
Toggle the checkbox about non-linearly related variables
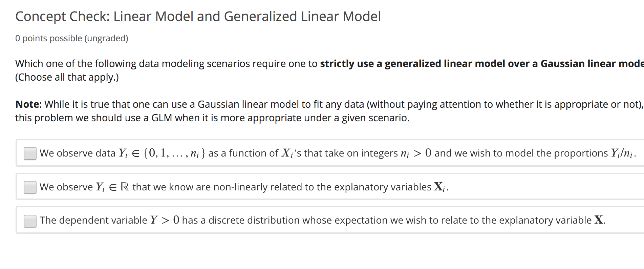[30, 187]
